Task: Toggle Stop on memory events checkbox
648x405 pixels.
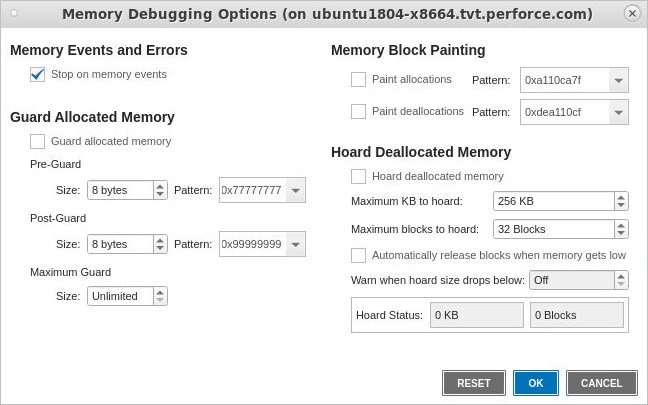Action: (38, 74)
